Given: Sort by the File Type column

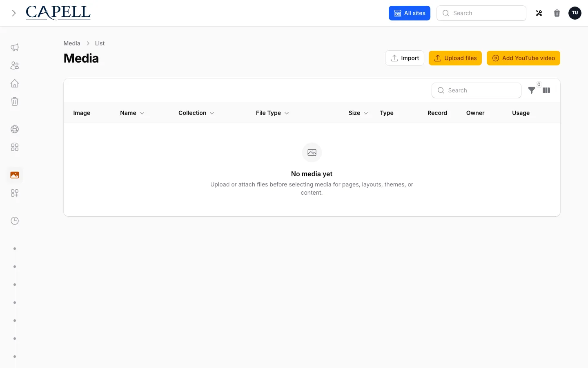Looking at the screenshot, I should click(272, 113).
